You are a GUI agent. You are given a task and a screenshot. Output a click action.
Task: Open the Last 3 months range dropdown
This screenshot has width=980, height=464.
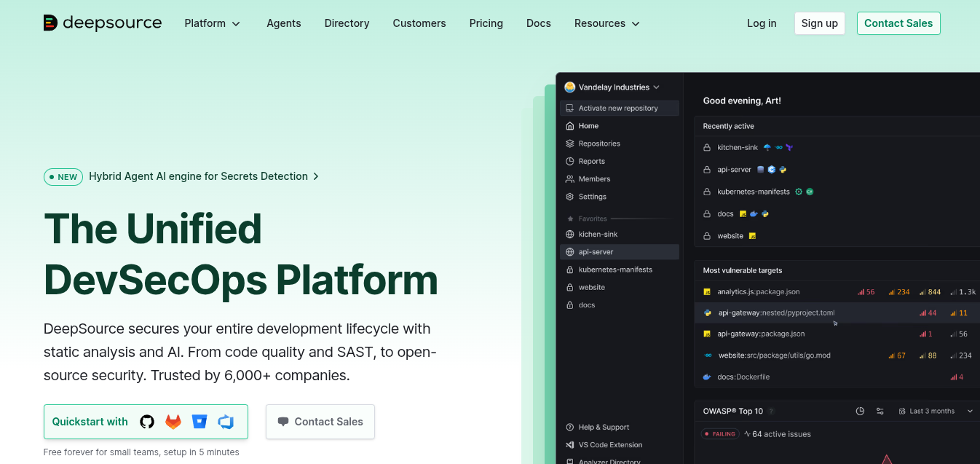[x=936, y=411]
